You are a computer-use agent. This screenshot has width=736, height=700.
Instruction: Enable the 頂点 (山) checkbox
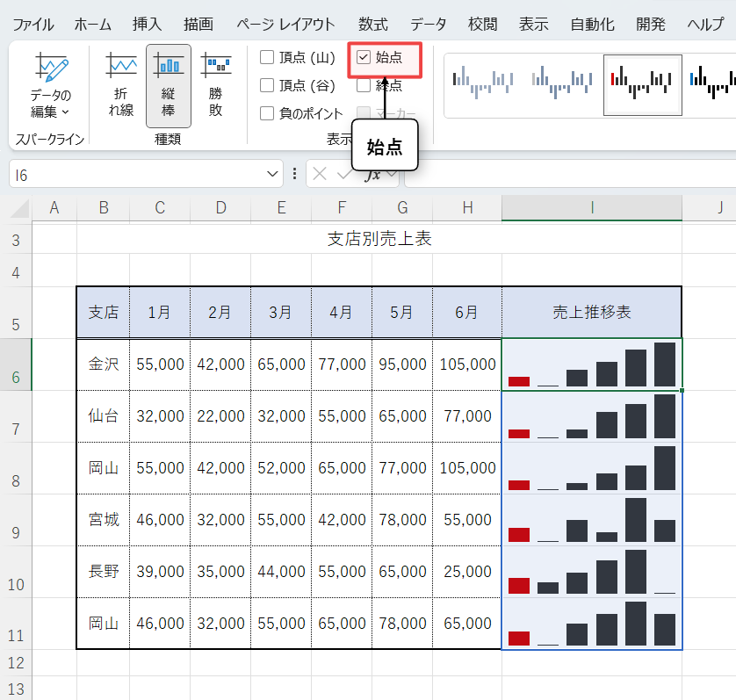point(267,58)
